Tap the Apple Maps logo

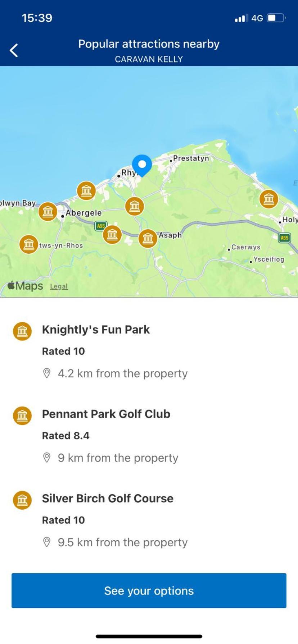pyautogui.click(x=25, y=286)
